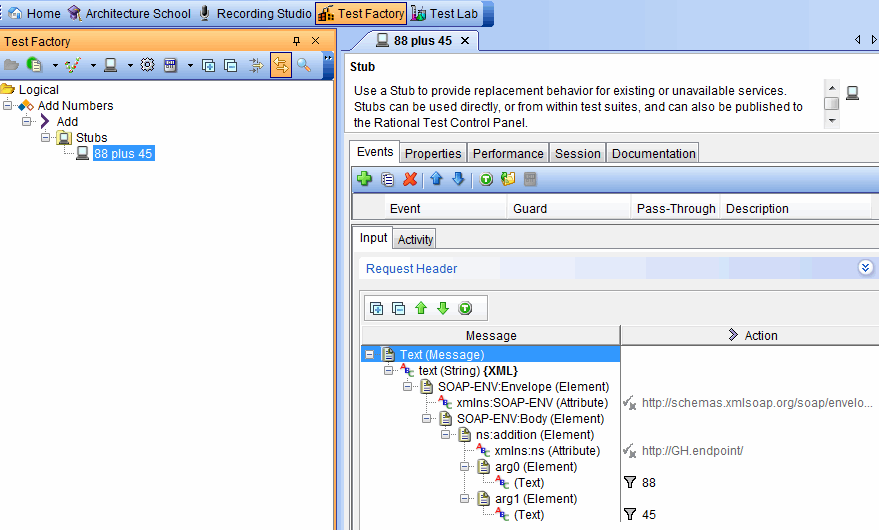Click the red-green checkmarks test icon
The height and width of the screenshot is (530, 879).
tap(73, 65)
